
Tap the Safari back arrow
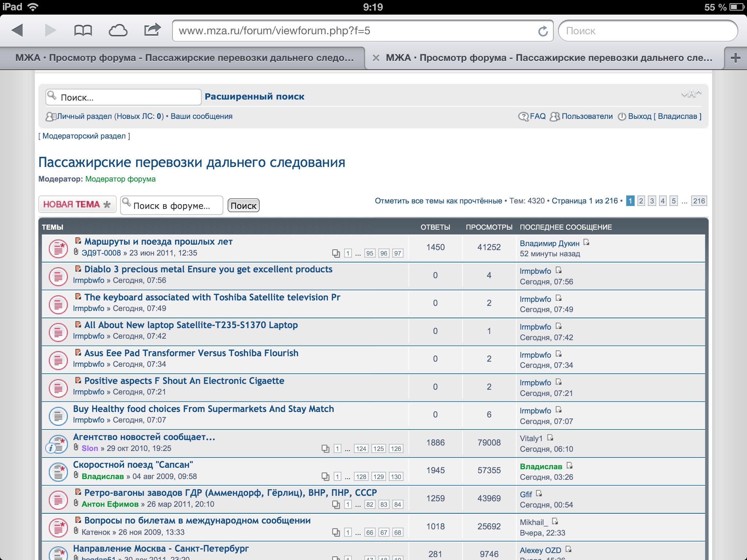coord(18,31)
